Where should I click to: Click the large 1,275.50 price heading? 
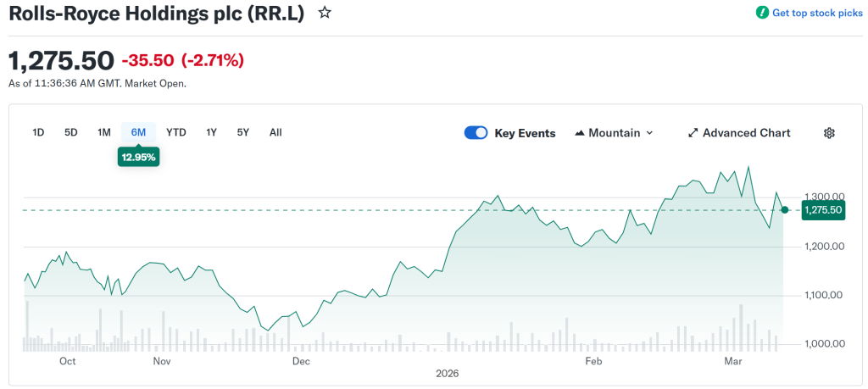tap(61, 60)
